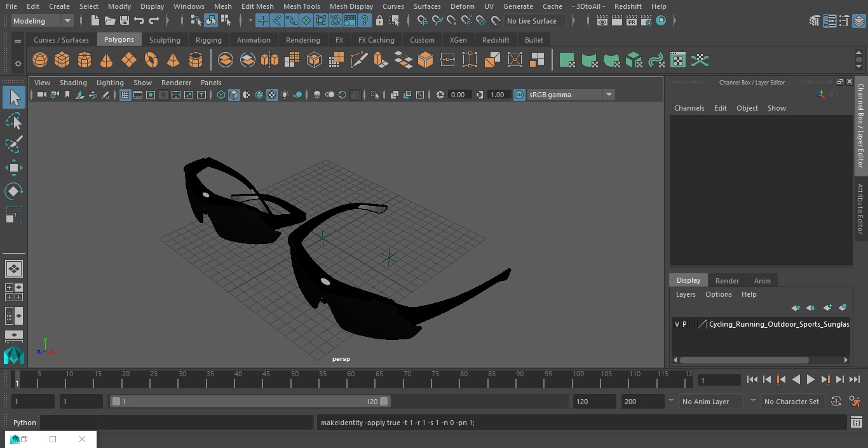Activate the Move tool in toolbox
This screenshot has height=448, width=868.
pos(13,168)
